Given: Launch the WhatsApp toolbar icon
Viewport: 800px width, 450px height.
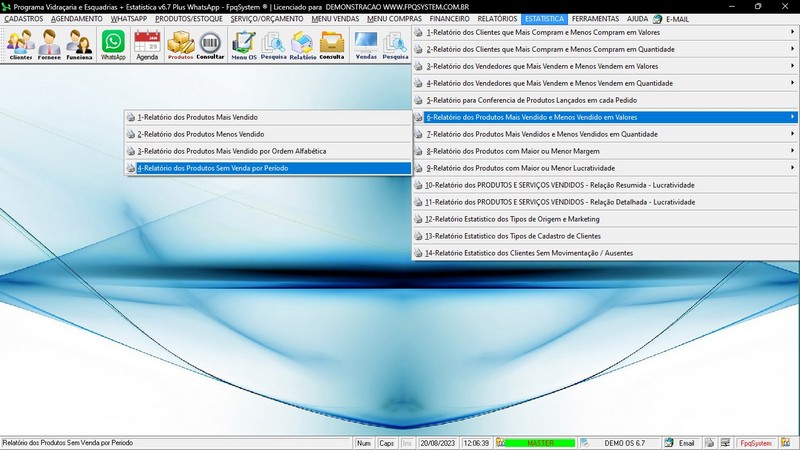Looking at the screenshot, I should coord(114,45).
